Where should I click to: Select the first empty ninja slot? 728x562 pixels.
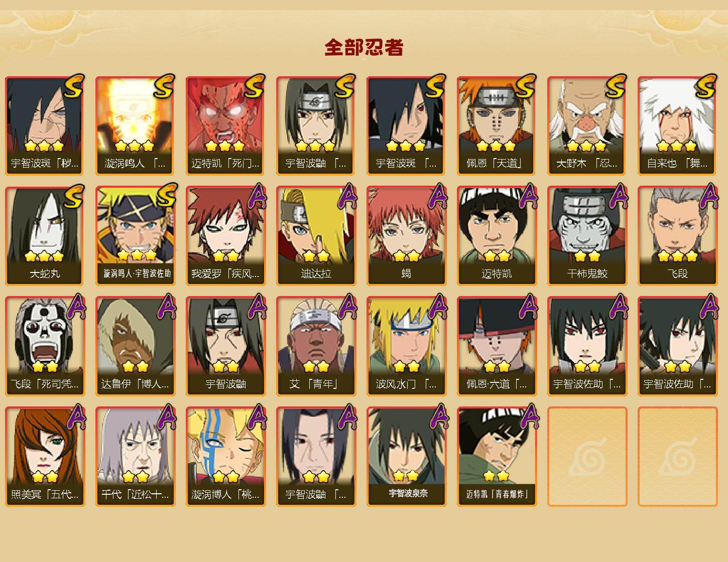(587, 457)
